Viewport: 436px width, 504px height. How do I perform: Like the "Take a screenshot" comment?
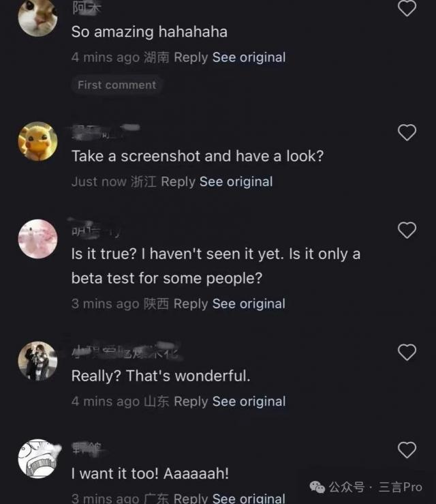407,132
